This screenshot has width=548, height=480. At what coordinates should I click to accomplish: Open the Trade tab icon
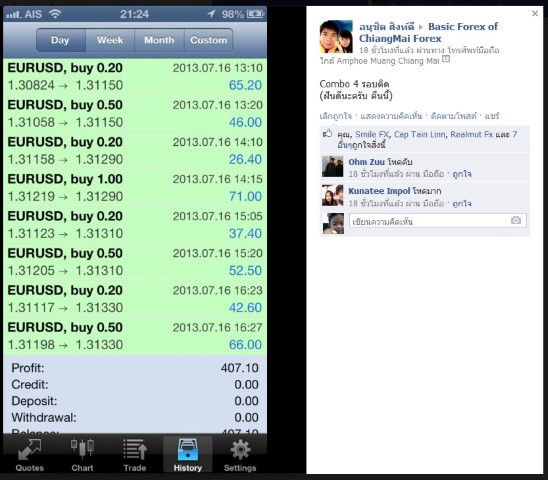pos(135,449)
